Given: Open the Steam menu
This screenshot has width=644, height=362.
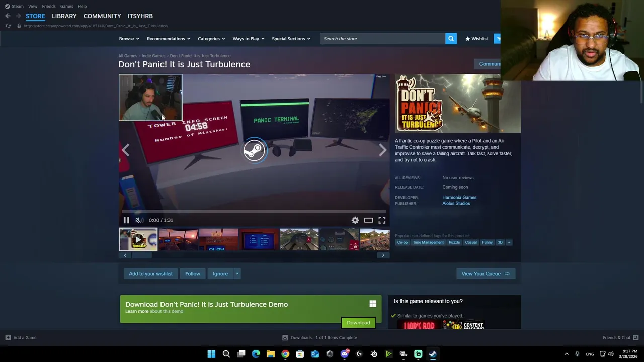Looking at the screenshot, I should 14,6.
